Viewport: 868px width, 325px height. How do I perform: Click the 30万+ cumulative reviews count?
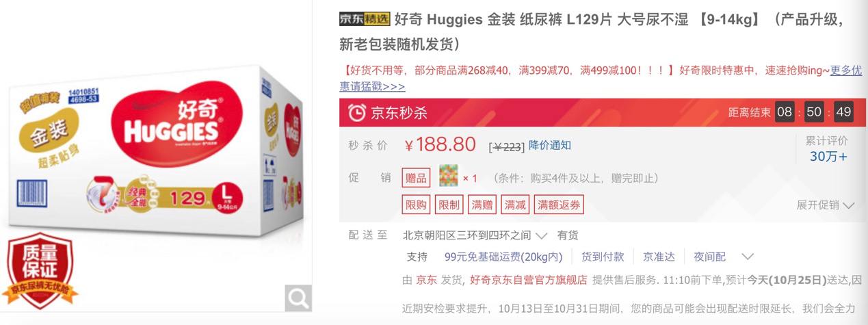(828, 157)
